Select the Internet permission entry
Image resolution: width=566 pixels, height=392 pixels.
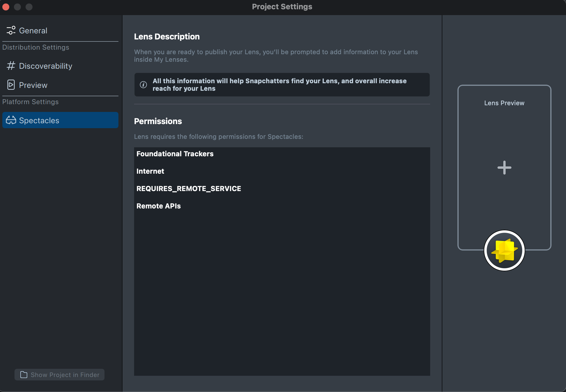150,171
